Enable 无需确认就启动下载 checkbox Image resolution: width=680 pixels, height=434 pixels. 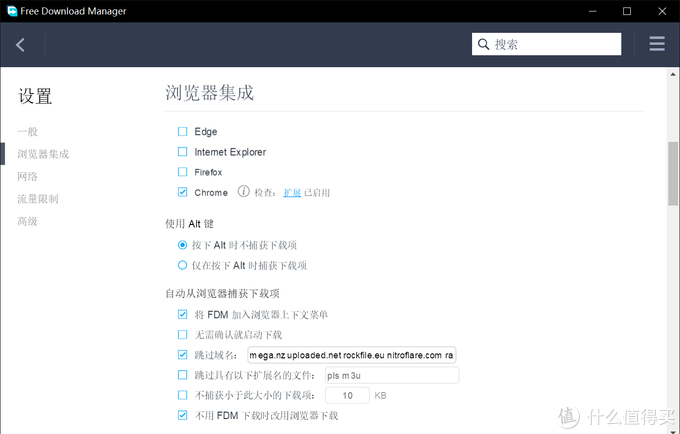pos(182,334)
